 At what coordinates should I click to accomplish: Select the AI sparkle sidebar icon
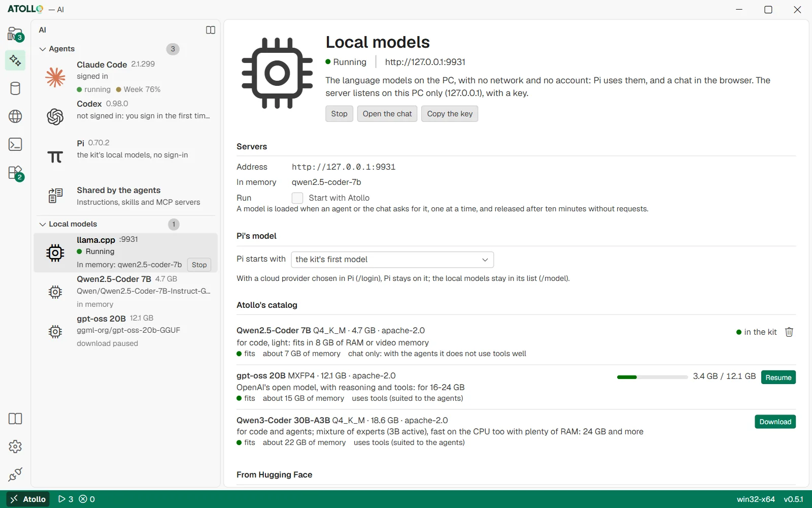coord(15,60)
